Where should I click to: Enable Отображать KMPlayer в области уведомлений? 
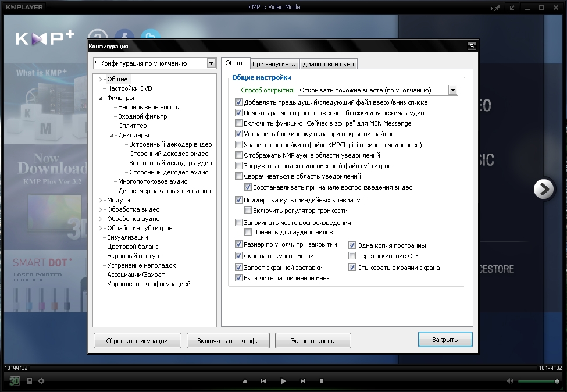tap(238, 155)
